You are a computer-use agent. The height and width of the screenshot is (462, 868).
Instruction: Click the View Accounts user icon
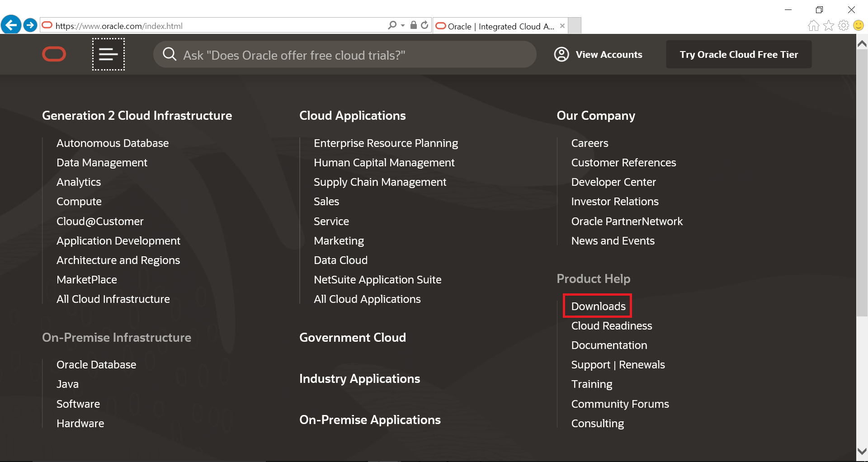pyautogui.click(x=561, y=54)
